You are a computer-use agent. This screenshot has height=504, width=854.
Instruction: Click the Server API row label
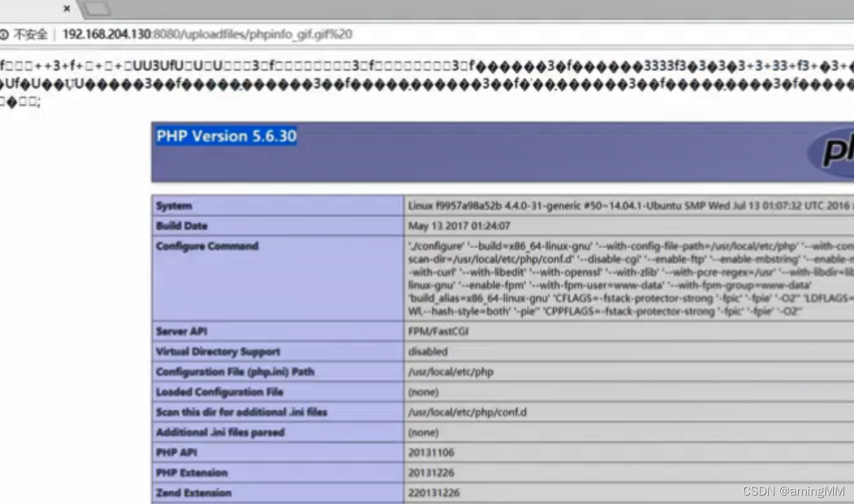tap(181, 331)
